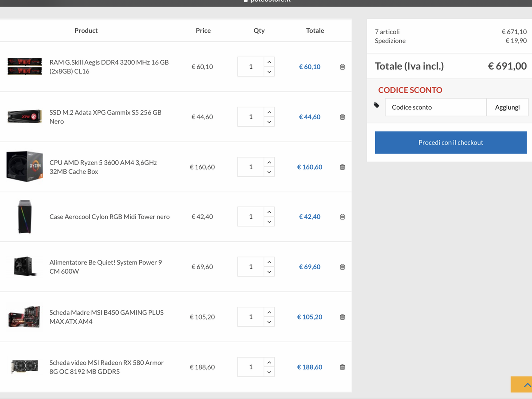Click the 'Price' column header
532x399 pixels.
click(x=203, y=30)
